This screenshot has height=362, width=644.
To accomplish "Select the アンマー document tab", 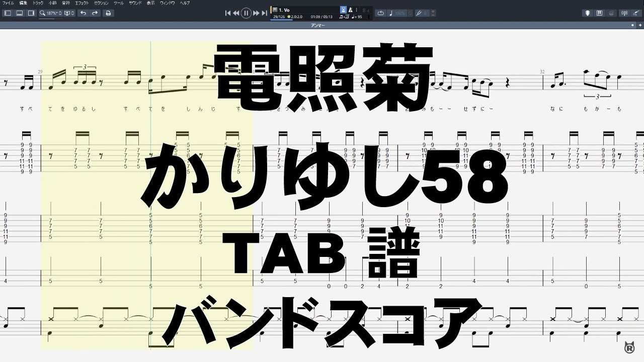I will (x=317, y=25).
